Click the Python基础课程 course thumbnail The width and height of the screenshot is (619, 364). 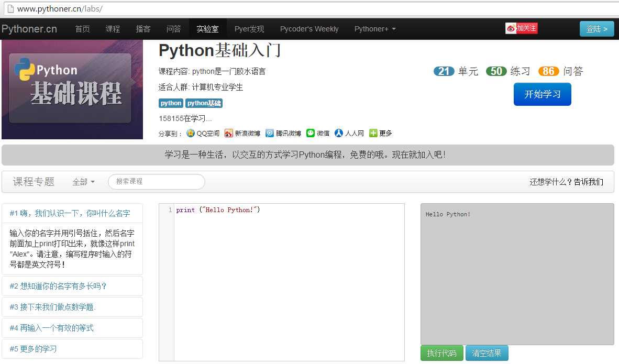72,89
